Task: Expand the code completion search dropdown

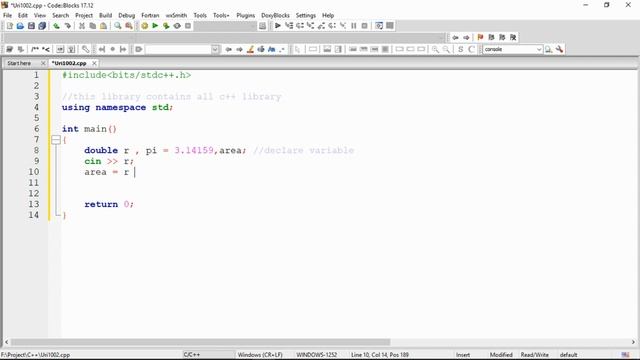Action: [x=215, y=49]
